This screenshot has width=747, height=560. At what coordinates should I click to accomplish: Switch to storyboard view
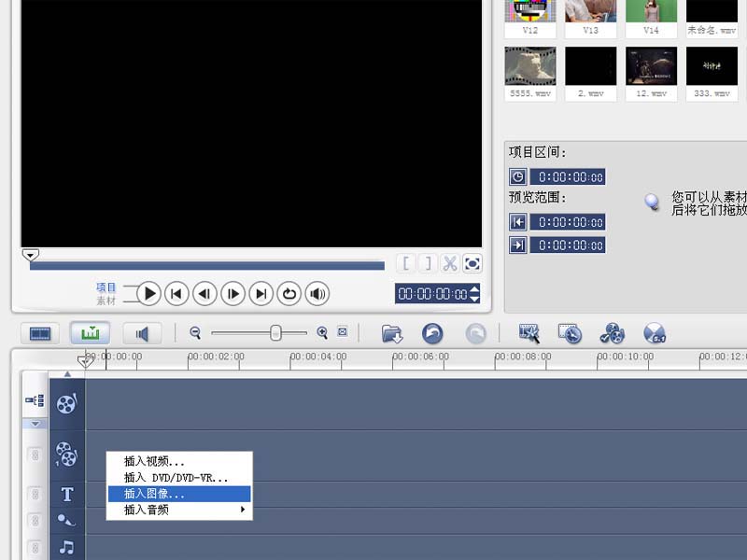pos(40,333)
